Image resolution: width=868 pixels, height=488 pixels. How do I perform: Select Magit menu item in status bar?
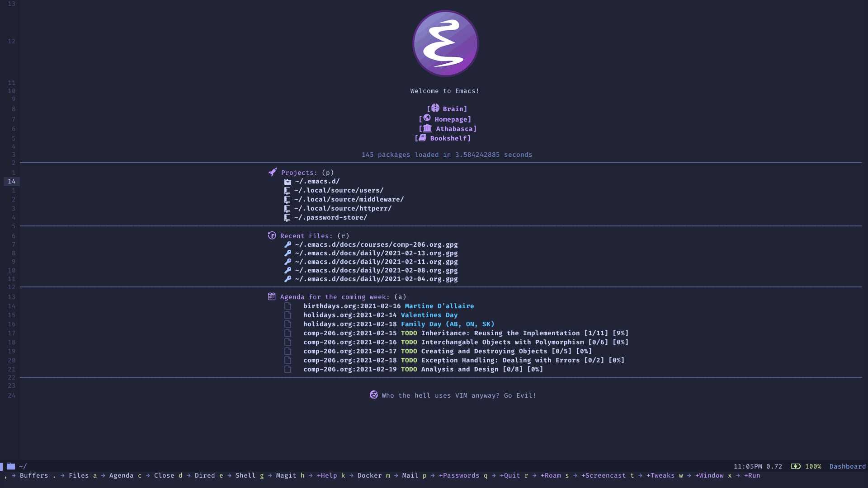coord(286,475)
